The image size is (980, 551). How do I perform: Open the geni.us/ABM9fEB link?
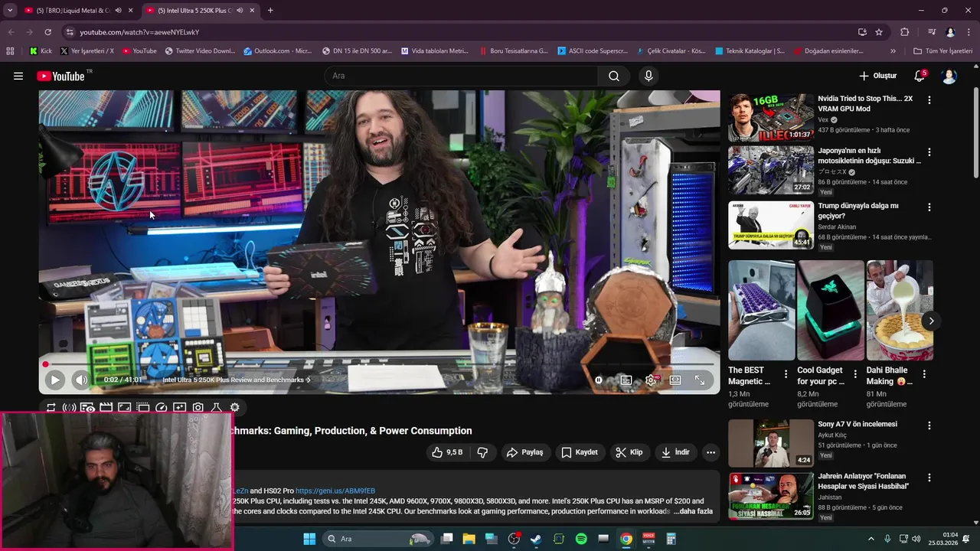pos(335,491)
